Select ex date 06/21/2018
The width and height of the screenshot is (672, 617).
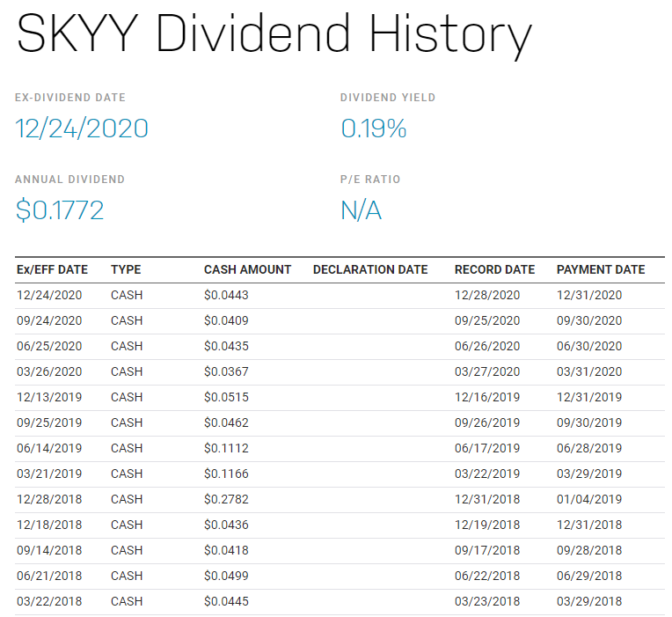point(49,576)
